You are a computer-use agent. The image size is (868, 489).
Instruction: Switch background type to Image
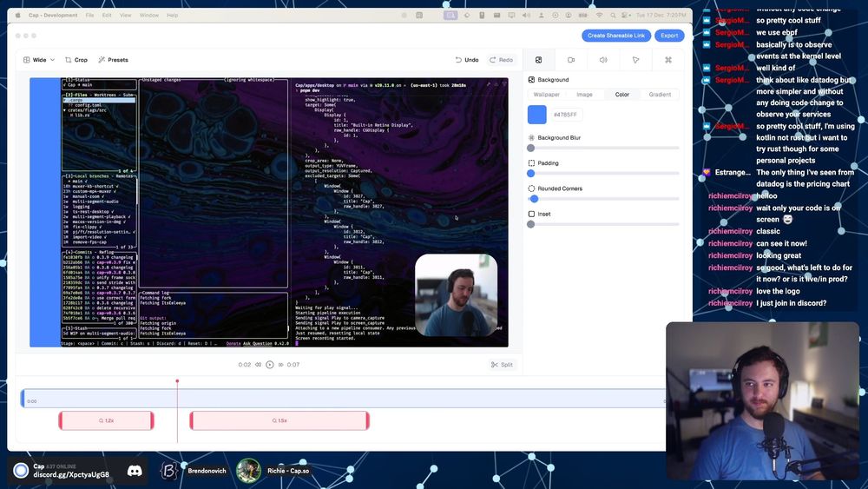(584, 95)
